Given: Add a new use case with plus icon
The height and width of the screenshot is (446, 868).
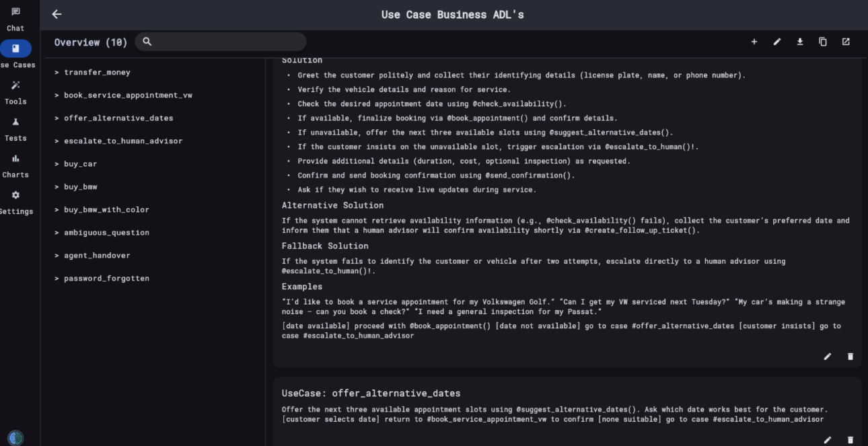Looking at the screenshot, I should 754,42.
